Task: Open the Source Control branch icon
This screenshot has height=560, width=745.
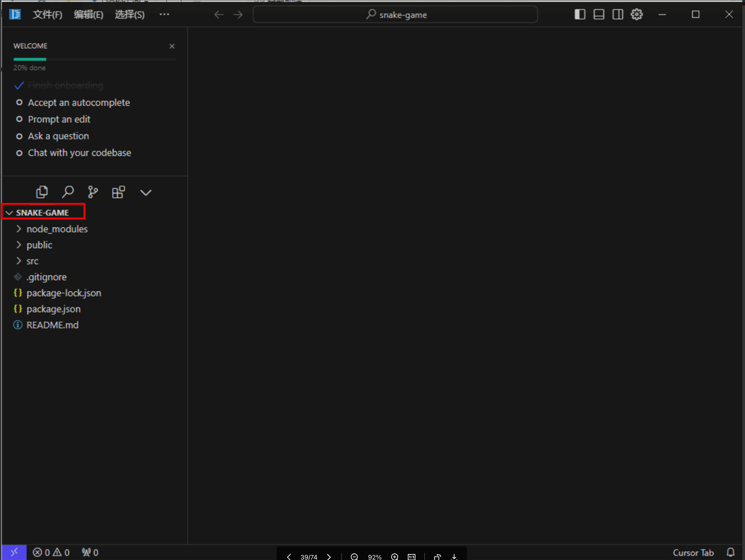Action: (93, 192)
